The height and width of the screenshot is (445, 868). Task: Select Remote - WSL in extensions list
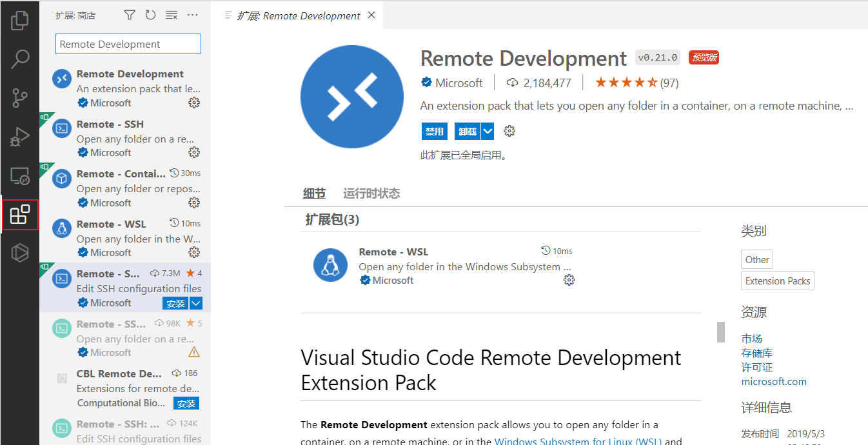pos(125,238)
